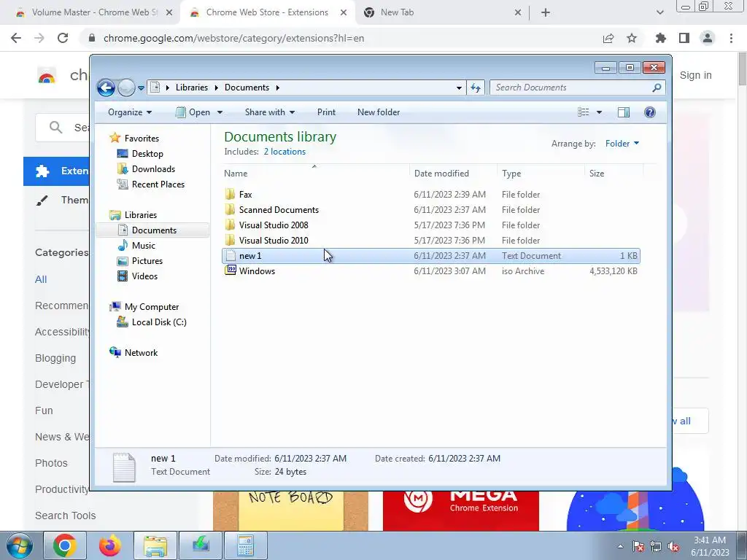The width and height of the screenshot is (747, 560).
Task: Open the 2 locations link
Action: pos(285,152)
